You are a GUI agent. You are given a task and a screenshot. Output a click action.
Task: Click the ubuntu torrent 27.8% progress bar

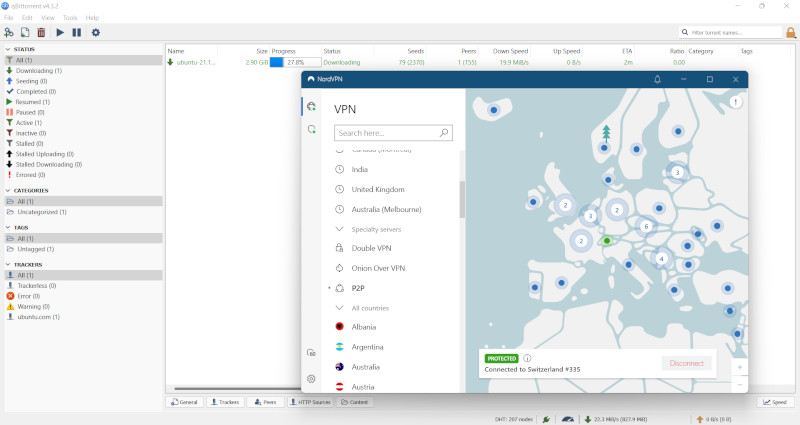295,62
